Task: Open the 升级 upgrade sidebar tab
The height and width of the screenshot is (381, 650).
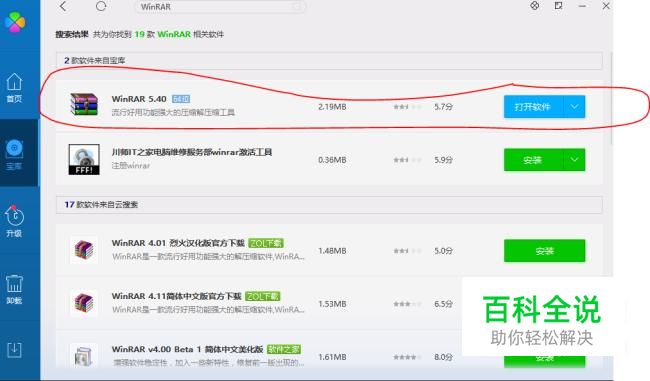Action: (x=14, y=221)
